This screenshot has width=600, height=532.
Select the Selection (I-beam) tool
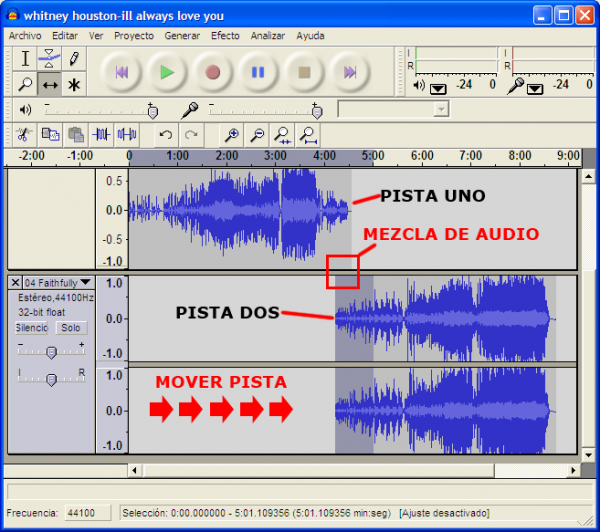(25, 59)
